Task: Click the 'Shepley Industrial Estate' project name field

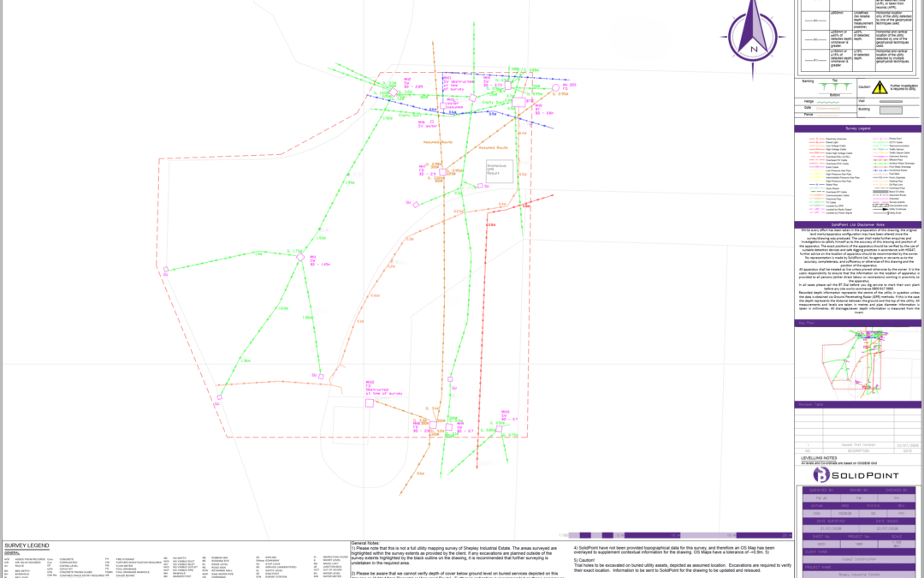Action: tap(859, 575)
